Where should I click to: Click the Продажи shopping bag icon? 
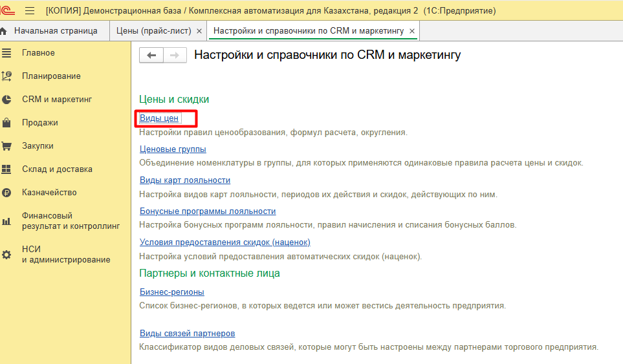[6, 123]
